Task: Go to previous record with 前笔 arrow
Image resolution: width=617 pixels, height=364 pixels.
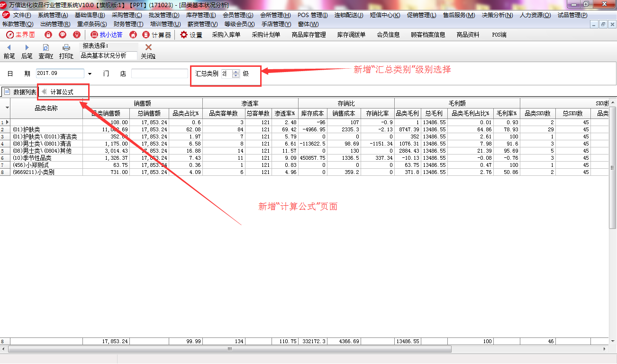Action: click(x=9, y=47)
